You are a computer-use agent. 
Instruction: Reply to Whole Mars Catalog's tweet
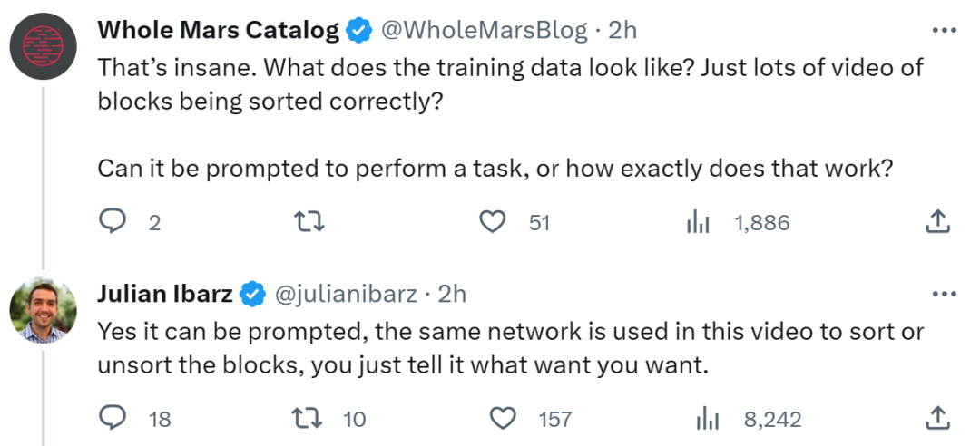point(112,222)
